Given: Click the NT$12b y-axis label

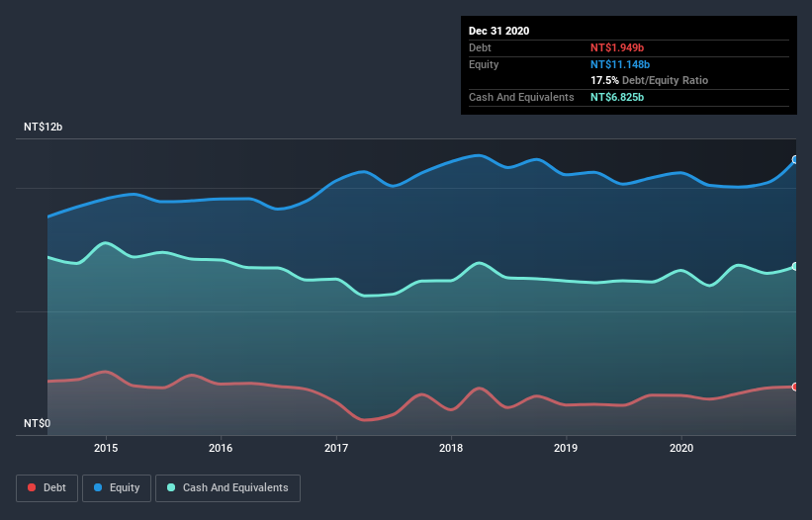Looking at the screenshot, I should [x=43, y=127].
